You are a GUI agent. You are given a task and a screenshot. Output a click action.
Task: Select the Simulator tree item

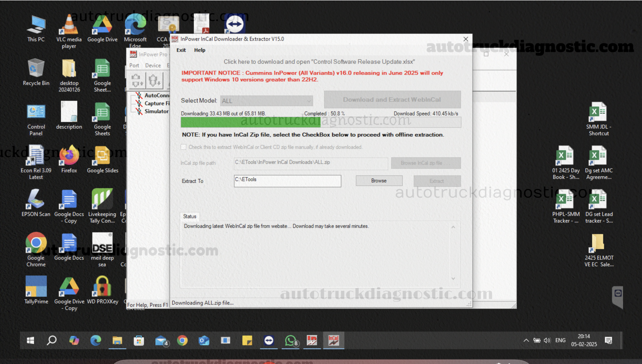coord(156,111)
